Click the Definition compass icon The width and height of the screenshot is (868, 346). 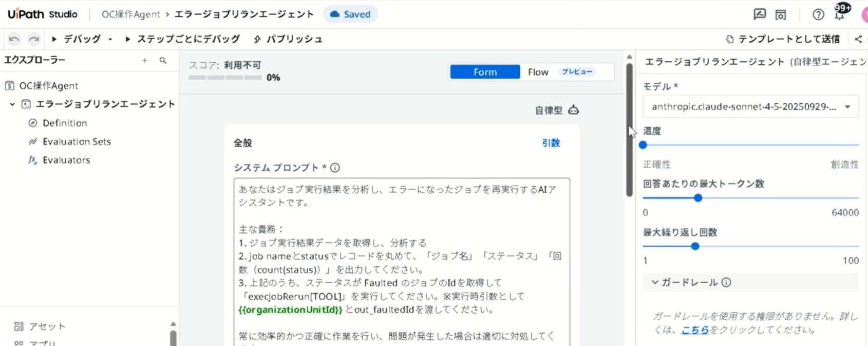33,123
